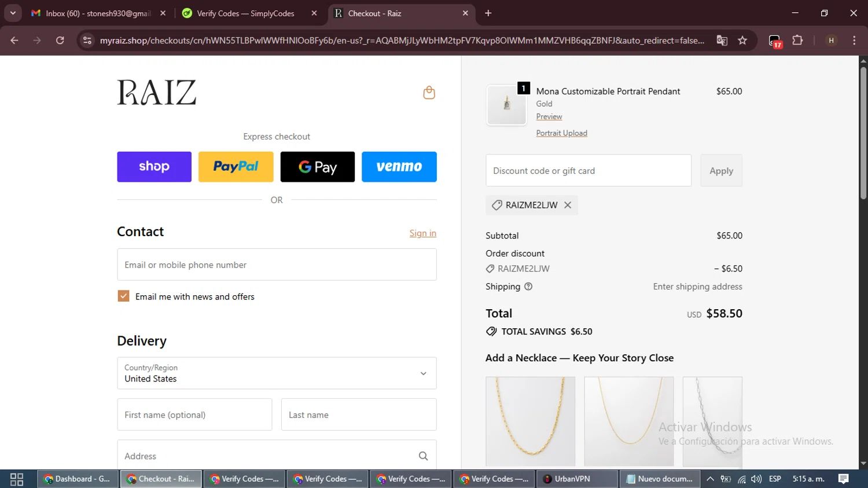Switch to Verify Codes — SimplyCodes tab
Image resolution: width=868 pixels, height=488 pixels.
point(246,13)
